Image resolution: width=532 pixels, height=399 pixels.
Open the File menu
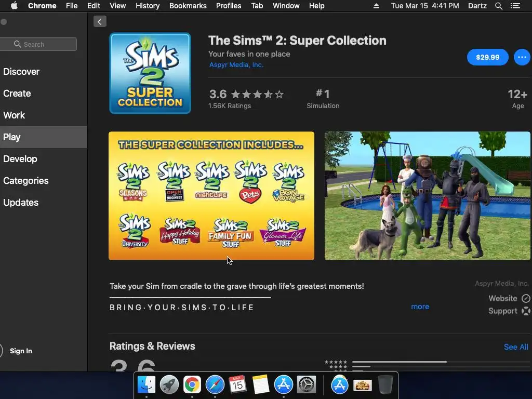(72, 6)
